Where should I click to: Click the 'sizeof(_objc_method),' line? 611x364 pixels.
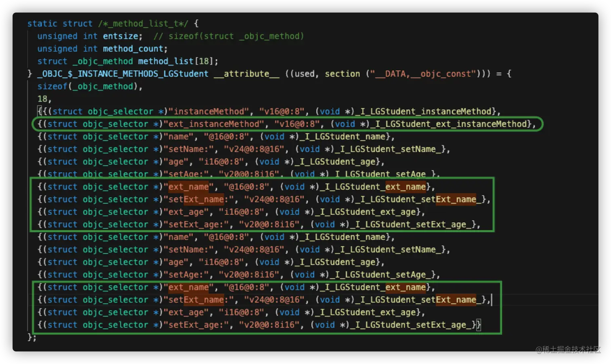[90, 86]
